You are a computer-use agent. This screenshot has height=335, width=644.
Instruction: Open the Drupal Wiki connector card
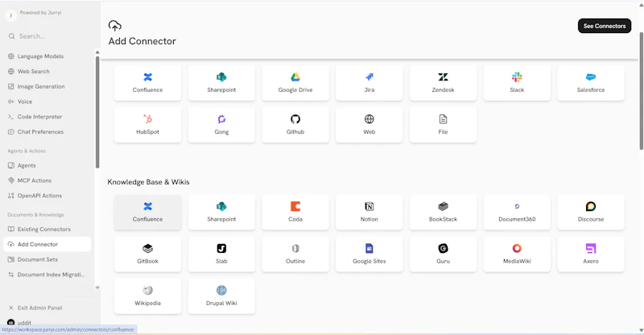pyautogui.click(x=221, y=296)
